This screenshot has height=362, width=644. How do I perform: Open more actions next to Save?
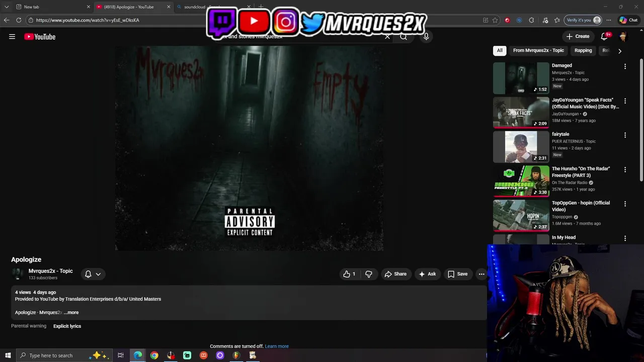481,274
